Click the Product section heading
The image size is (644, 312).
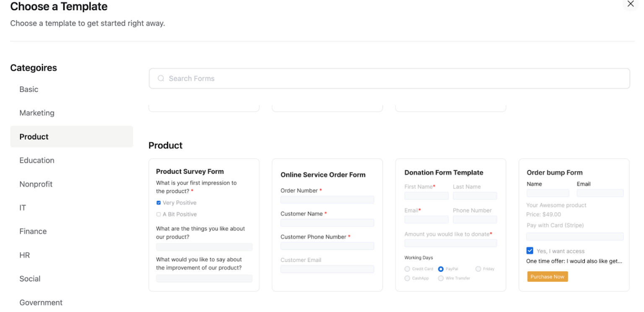166,145
